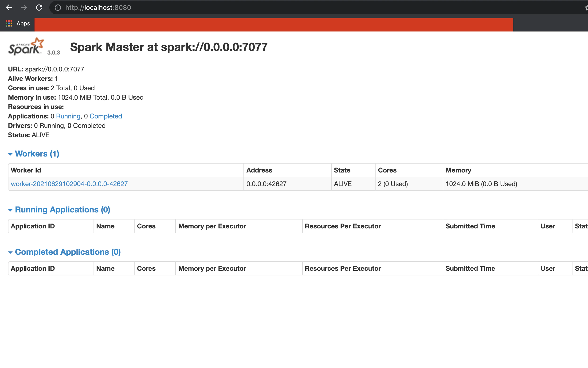Click the "Alive Workers: 1" line
The image size is (588, 368).
33,79
